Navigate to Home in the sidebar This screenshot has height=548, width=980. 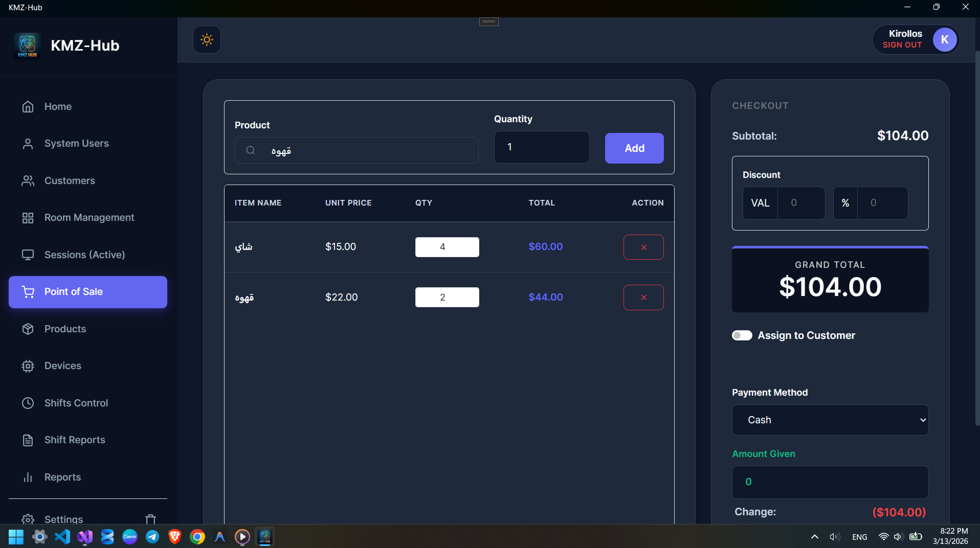click(57, 106)
